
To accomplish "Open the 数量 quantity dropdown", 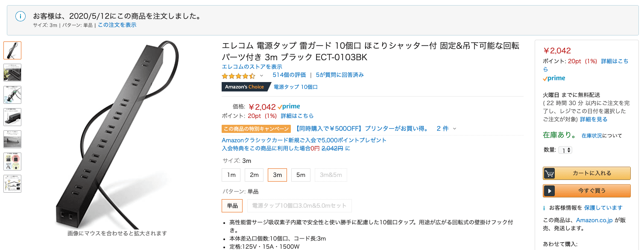I will pyautogui.click(x=565, y=150).
